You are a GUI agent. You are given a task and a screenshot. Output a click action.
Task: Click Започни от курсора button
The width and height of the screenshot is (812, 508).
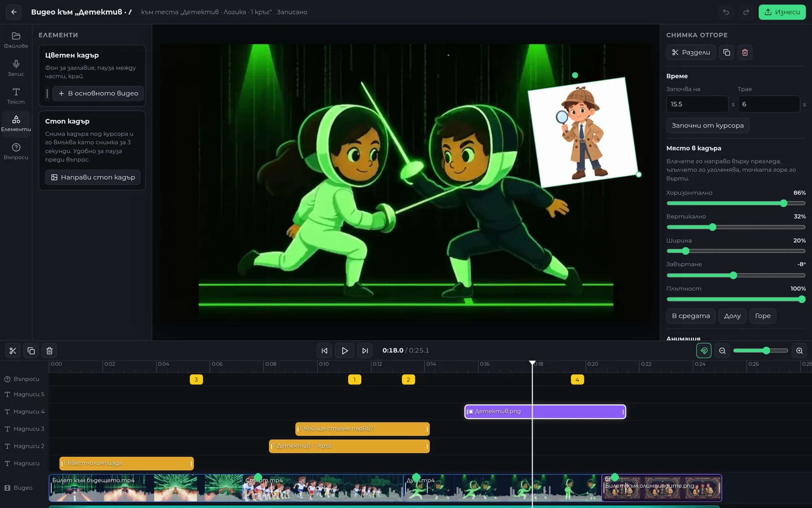(x=708, y=126)
